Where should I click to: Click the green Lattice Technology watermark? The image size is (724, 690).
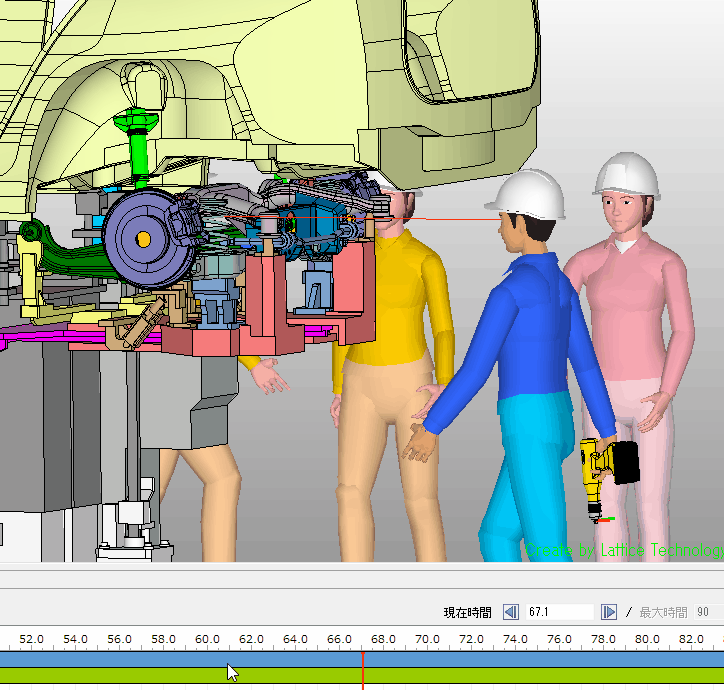point(624,551)
